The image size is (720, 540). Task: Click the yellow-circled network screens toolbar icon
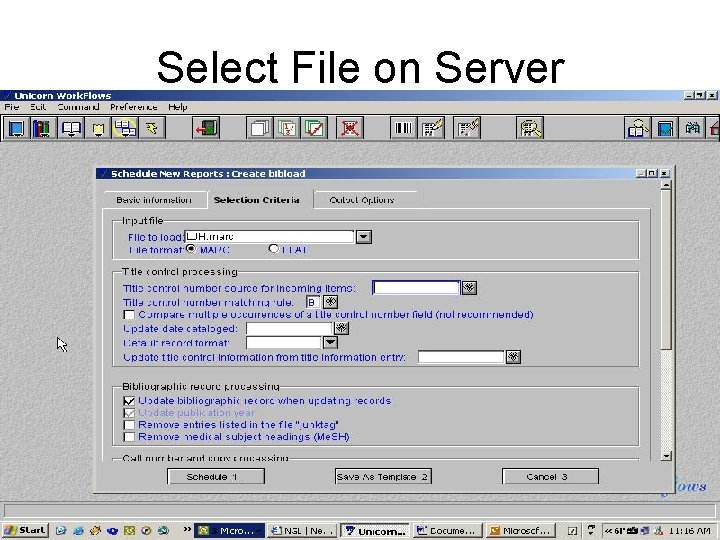124,128
